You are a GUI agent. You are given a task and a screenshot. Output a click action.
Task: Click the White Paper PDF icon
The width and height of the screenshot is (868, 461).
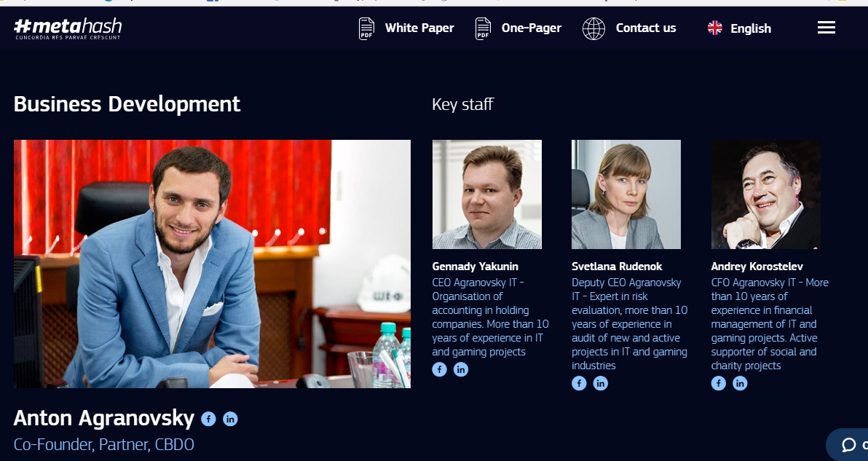point(366,28)
